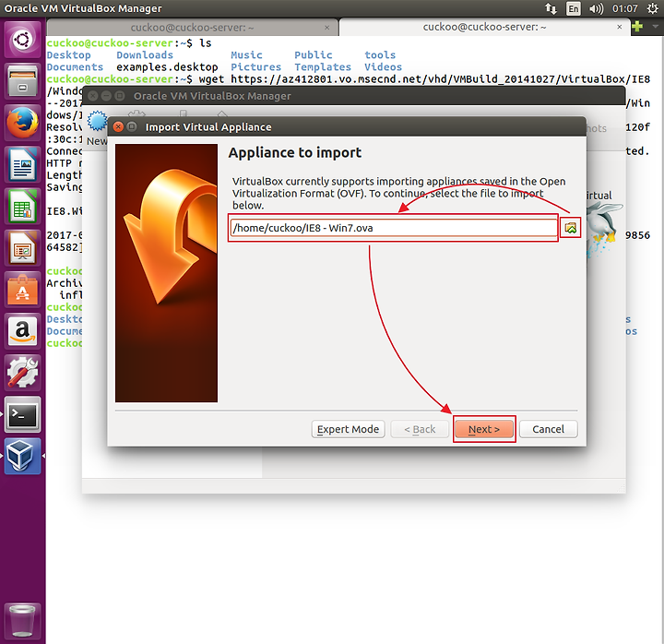
Task: Select second terminal tab cuckoo@cuckoo-server
Action: click(484, 27)
